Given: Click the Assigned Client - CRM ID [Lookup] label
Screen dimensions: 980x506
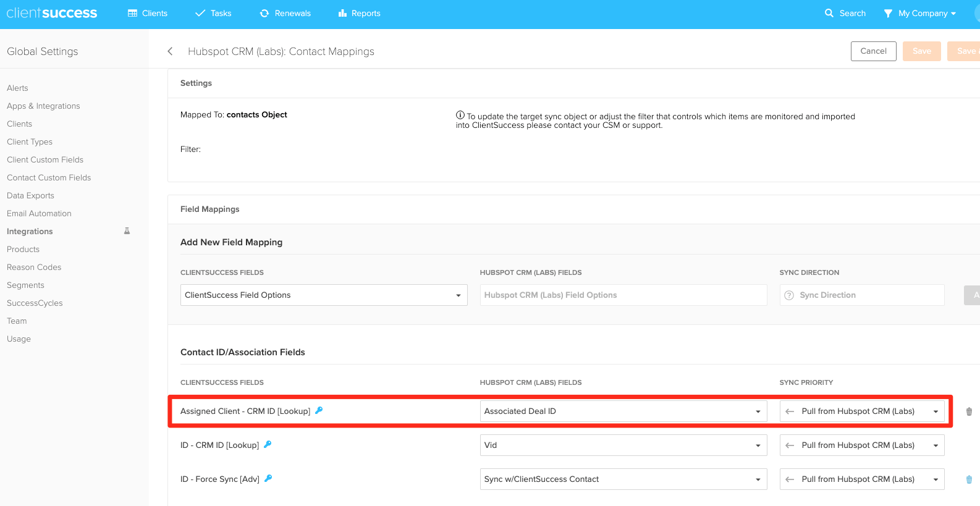Looking at the screenshot, I should click(x=245, y=411).
